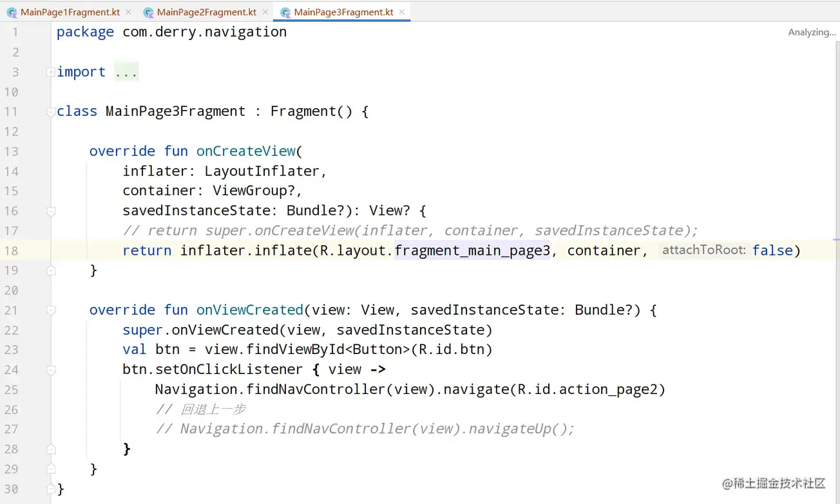Select the MainPage3Fragment.kt tab
The image size is (840, 504).
click(343, 12)
